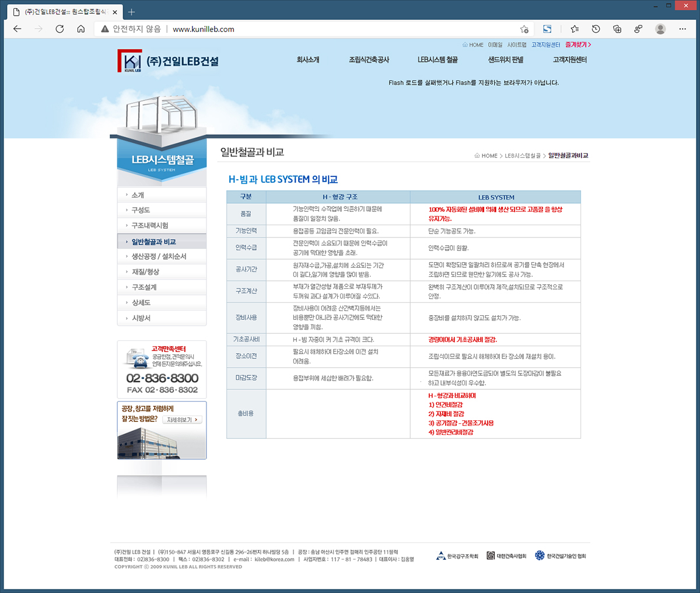Open the 회사소개 top menu
Image resolution: width=700 pixels, height=593 pixels.
tap(308, 60)
